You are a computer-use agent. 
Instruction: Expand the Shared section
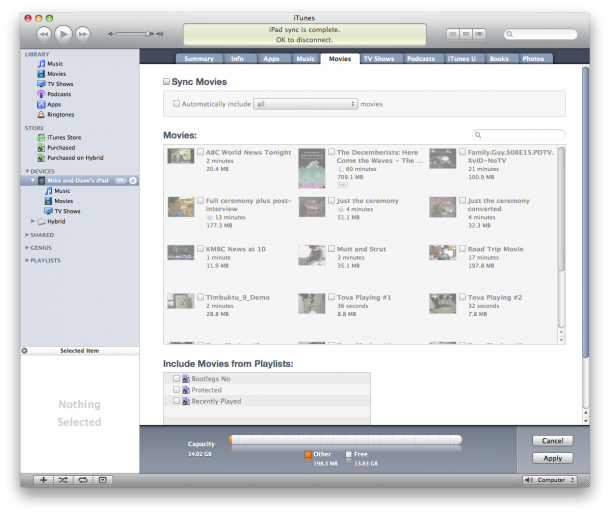[27, 235]
